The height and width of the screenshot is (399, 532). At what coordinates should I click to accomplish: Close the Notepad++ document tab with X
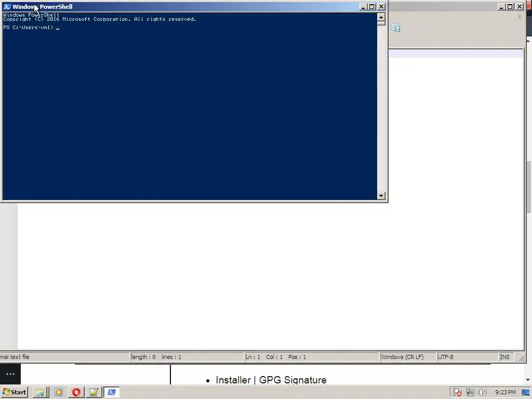520,17
